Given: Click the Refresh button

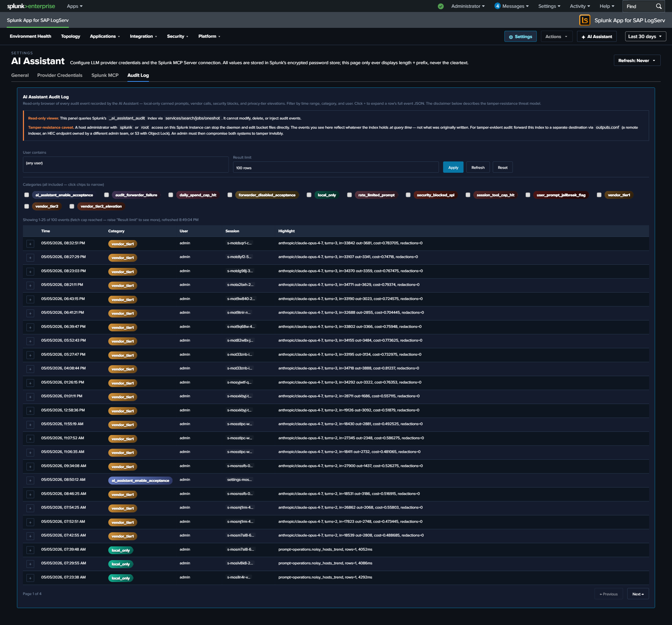Looking at the screenshot, I should pyautogui.click(x=478, y=167).
